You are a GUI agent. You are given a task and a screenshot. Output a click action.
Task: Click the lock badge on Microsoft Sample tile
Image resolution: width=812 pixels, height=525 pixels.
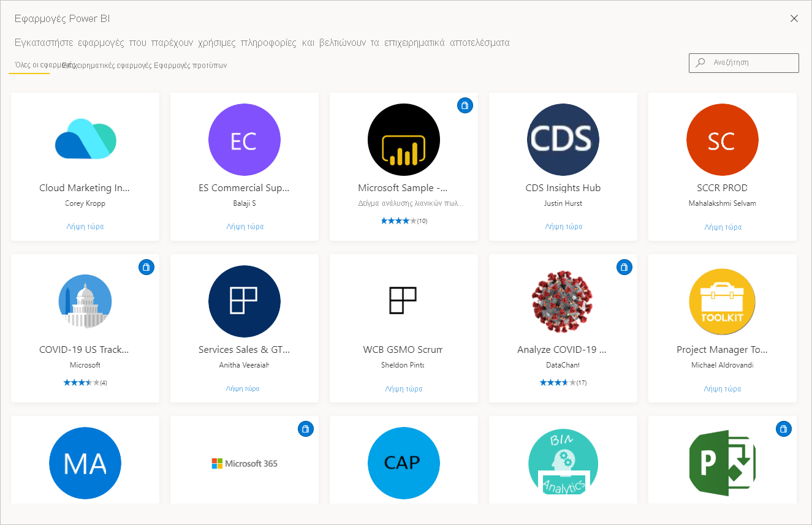coord(465,105)
